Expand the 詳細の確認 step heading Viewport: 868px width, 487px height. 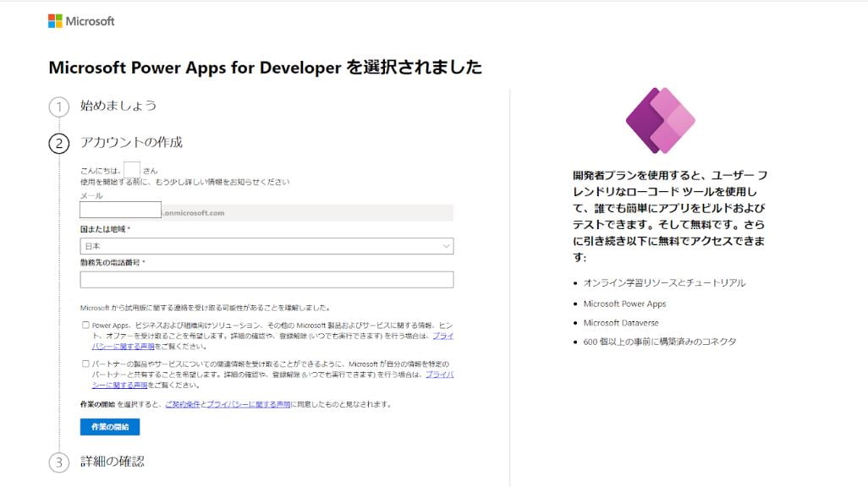(x=113, y=462)
